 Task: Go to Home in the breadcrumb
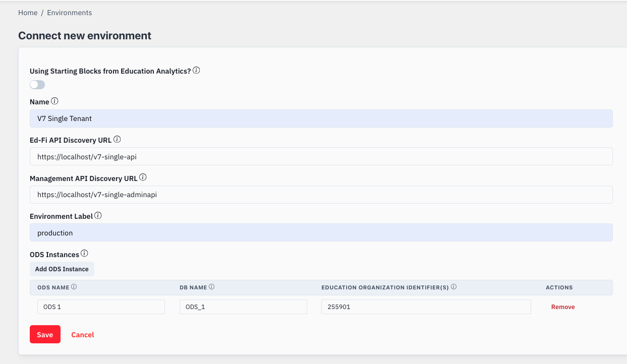(x=28, y=13)
